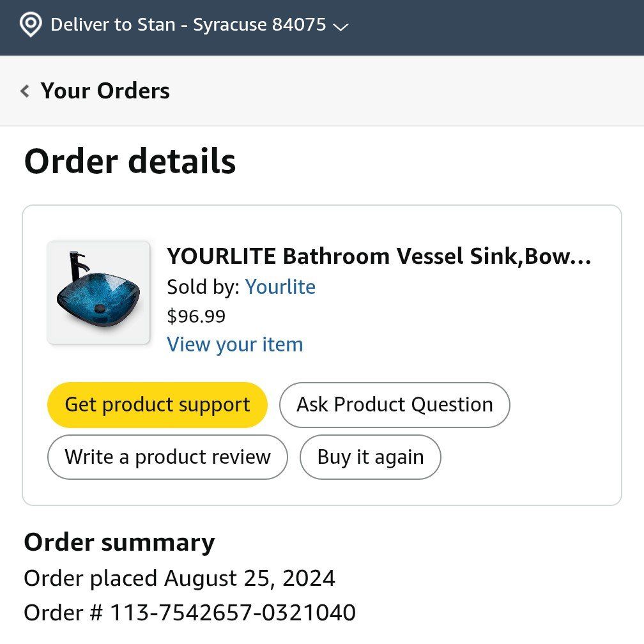Return to Your Orders
The image size is (644, 644).
pyautogui.click(x=105, y=91)
